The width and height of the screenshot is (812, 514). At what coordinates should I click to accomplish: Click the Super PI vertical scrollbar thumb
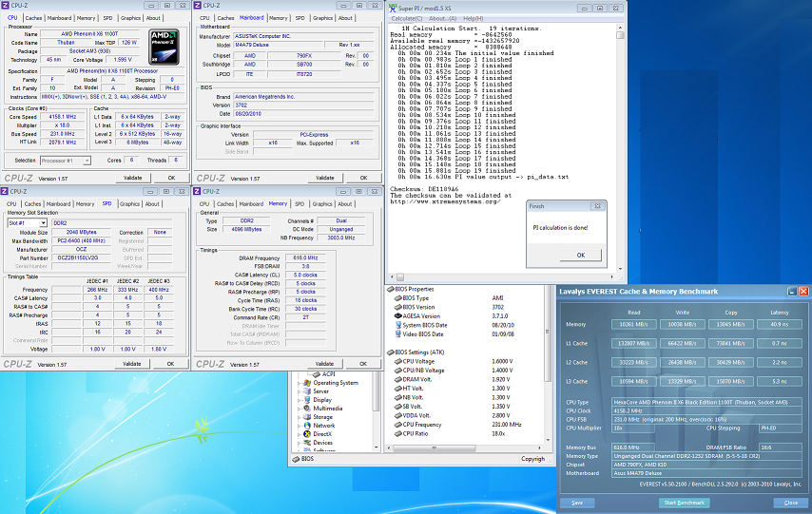point(620,35)
